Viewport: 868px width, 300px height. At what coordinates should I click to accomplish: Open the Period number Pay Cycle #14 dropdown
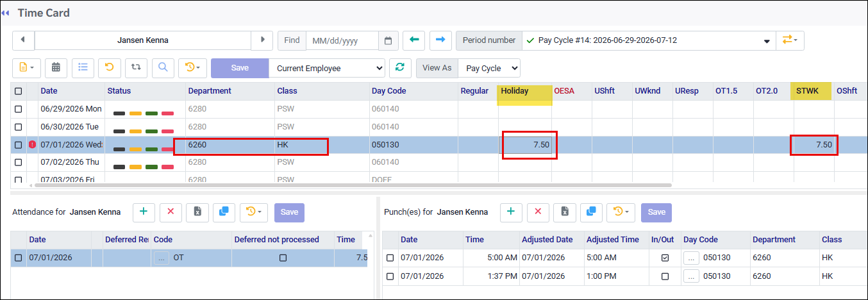click(x=648, y=40)
